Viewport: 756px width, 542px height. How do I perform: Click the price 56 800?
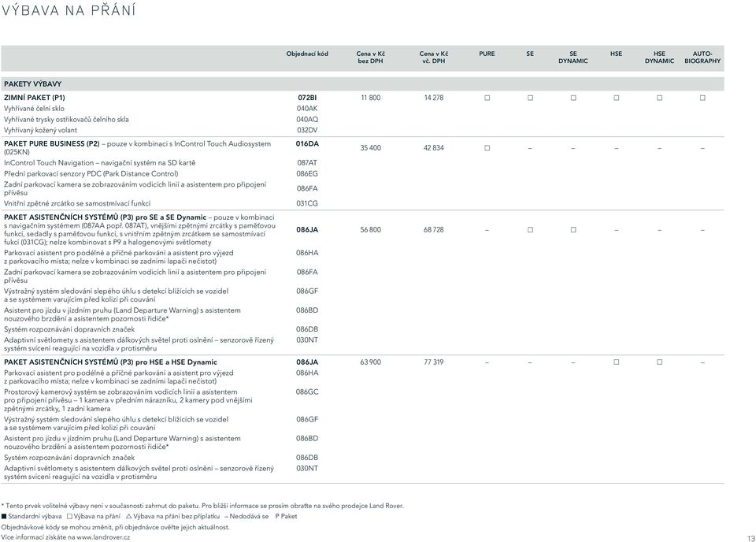coord(370,230)
